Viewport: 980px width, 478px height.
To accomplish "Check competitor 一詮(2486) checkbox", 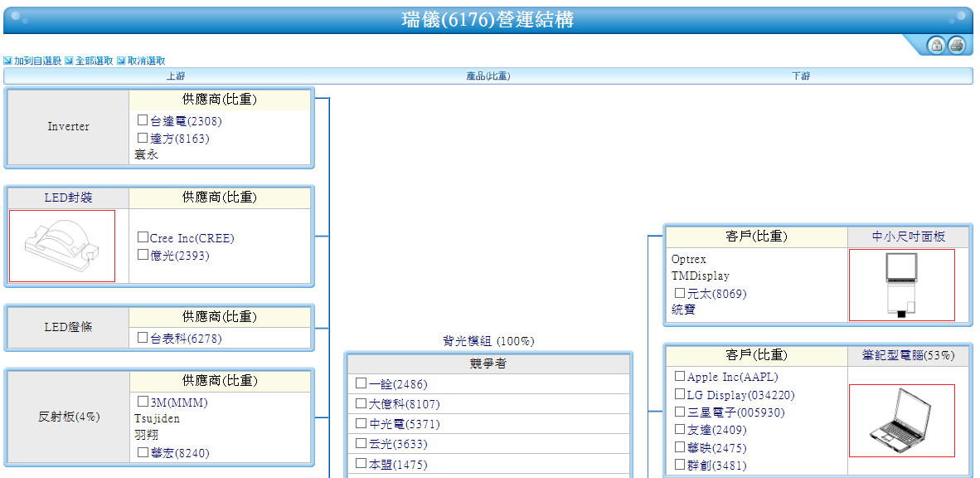I will (361, 383).
